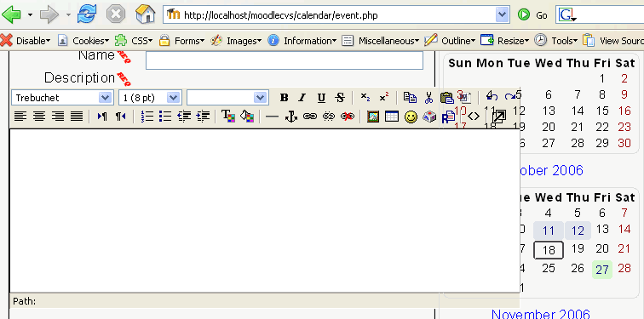The image size is (644, 319).
Task: Open the font color picker
Action: click(x=228, y=117)
